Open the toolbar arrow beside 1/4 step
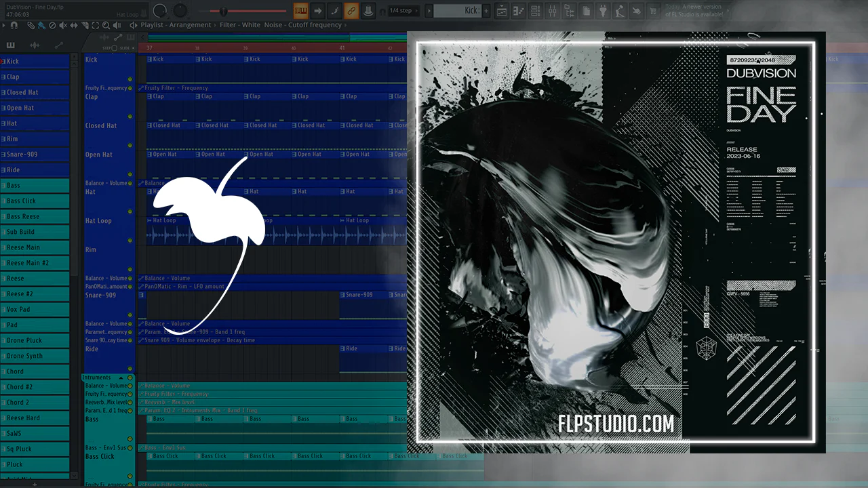This screenshot has height=488, width=868. (x=429, y=10)
